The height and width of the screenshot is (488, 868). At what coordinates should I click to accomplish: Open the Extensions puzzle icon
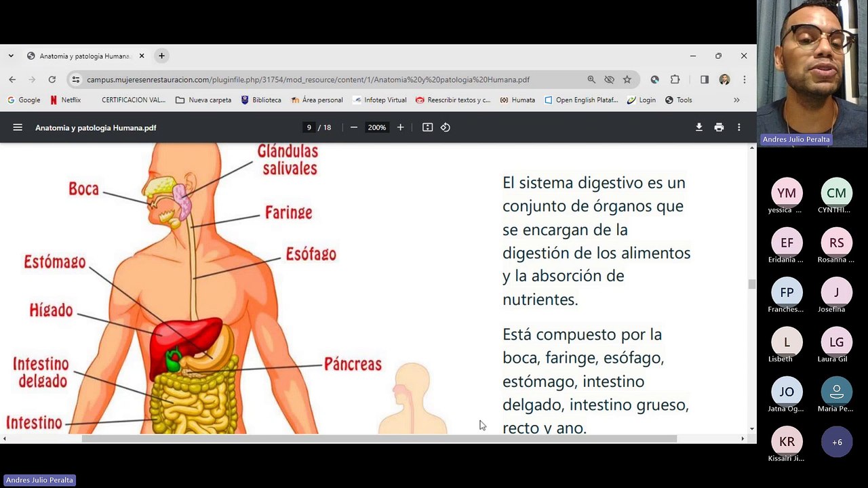click(675, 79)
